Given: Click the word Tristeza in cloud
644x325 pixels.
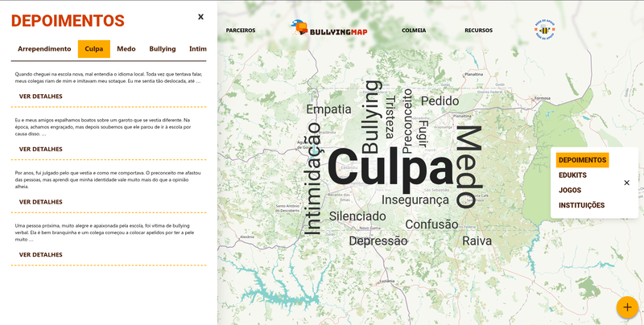Looking at the screenshot, I should pos(390,117).
